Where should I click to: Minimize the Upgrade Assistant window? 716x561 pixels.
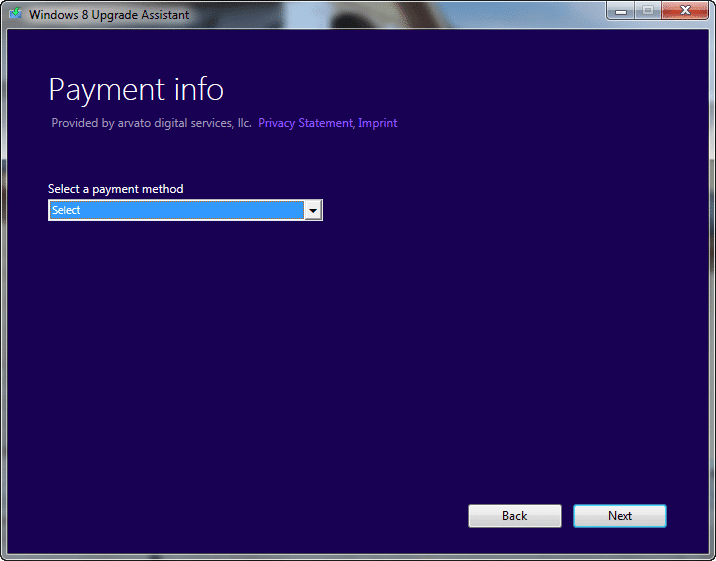click(x=621, y=11)
